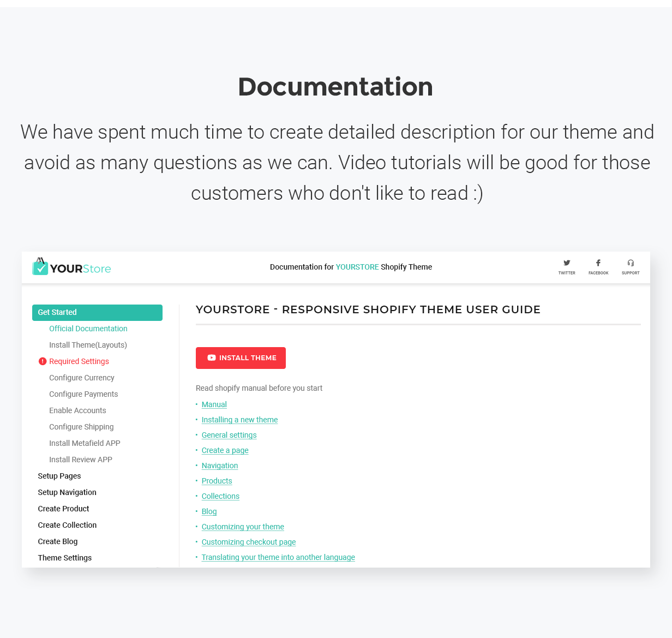672x638 pixels.
Task: Open Customizing checkout page link
Action: (249, 542)
